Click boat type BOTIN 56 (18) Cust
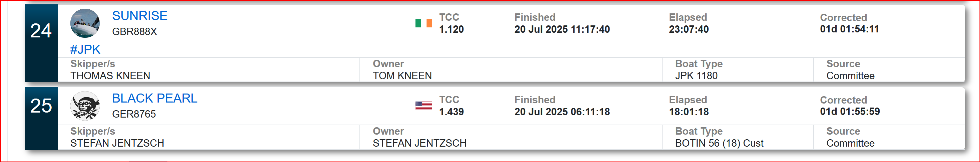Image resolution: width=980 pixels, height=162 pixels. pos(719,143)
